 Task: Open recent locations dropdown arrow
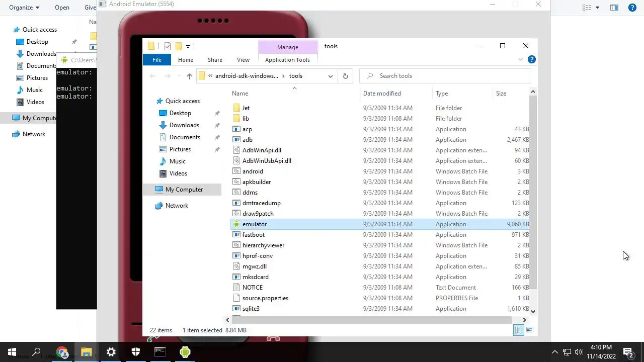coord(178,76)
